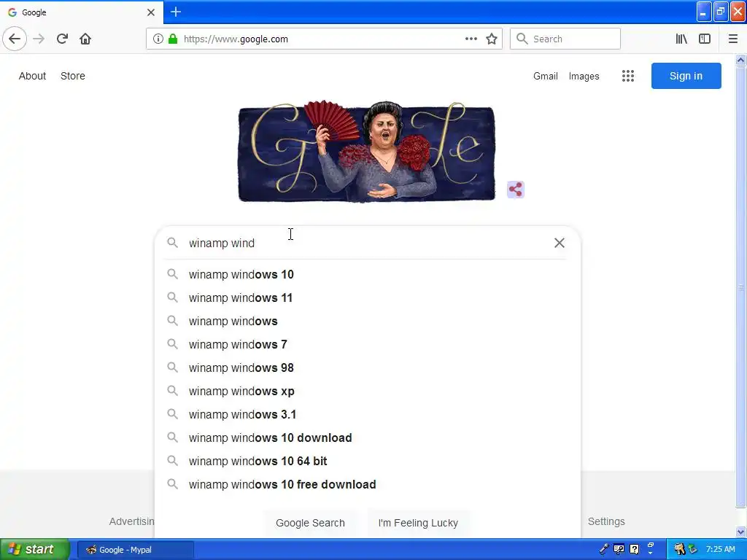Pick winamp windows 10 free download suggestion
This screenshot has height=560, width=747.
point(368,484)
